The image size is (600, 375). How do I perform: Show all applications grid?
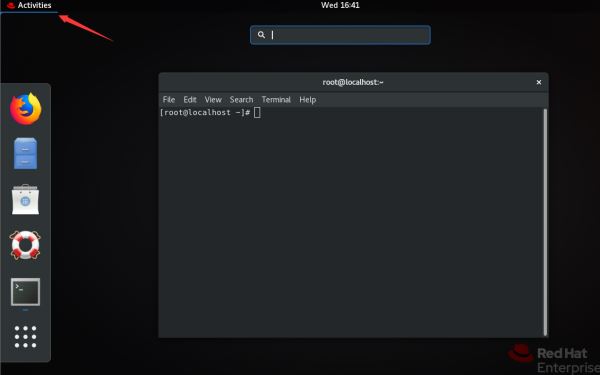tap(25, 337)
